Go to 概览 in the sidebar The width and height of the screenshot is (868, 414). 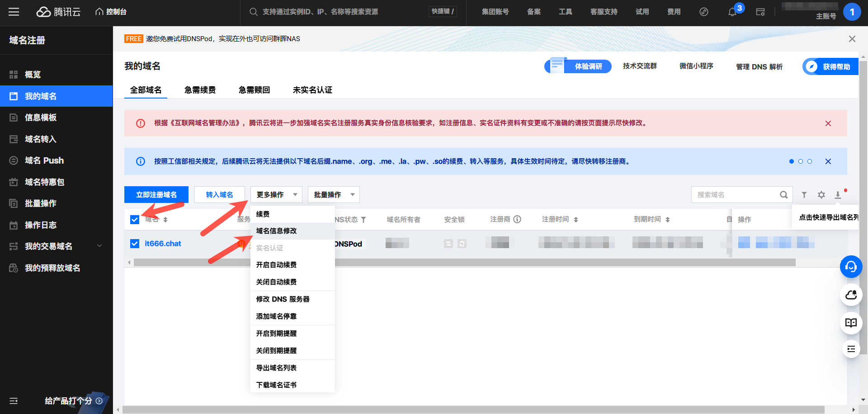tap(57, 75)
